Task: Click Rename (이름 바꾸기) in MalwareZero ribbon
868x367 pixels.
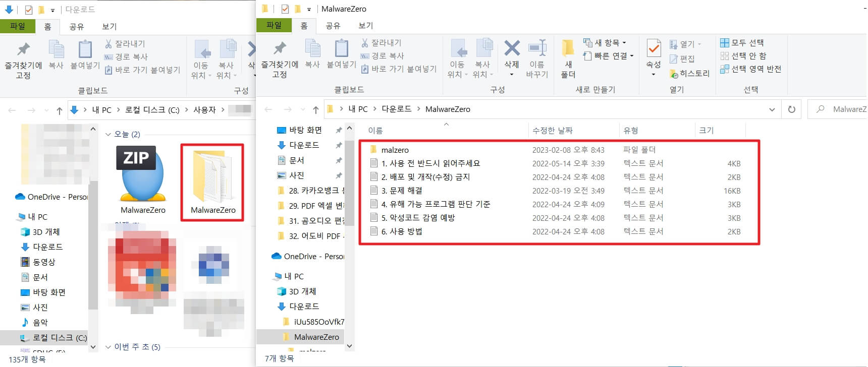Action: pyautogui.click(x=537, y=58)
